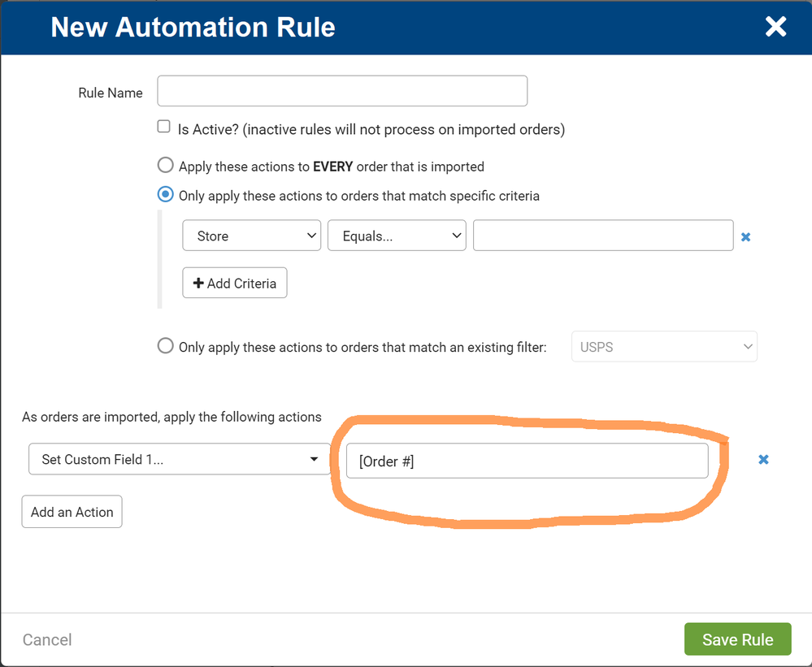The height and width of the screenshot is (667, 812).
Task: Click the [Order #] custom field input
Action: [x=527, y=461]
